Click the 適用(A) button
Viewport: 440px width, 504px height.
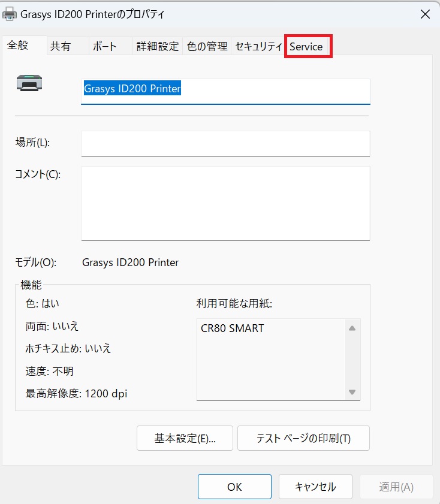coord(396,487)
